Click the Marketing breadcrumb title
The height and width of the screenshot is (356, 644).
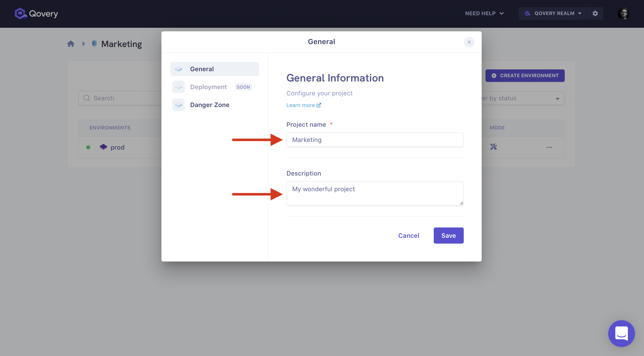click(x=122, y=44)
